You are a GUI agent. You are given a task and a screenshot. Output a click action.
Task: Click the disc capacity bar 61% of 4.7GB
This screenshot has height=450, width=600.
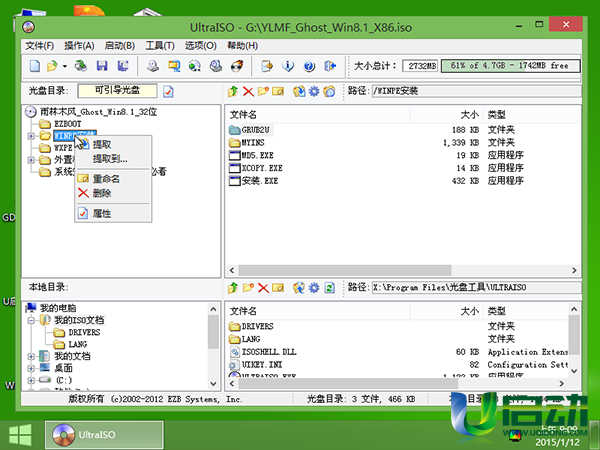510,66
